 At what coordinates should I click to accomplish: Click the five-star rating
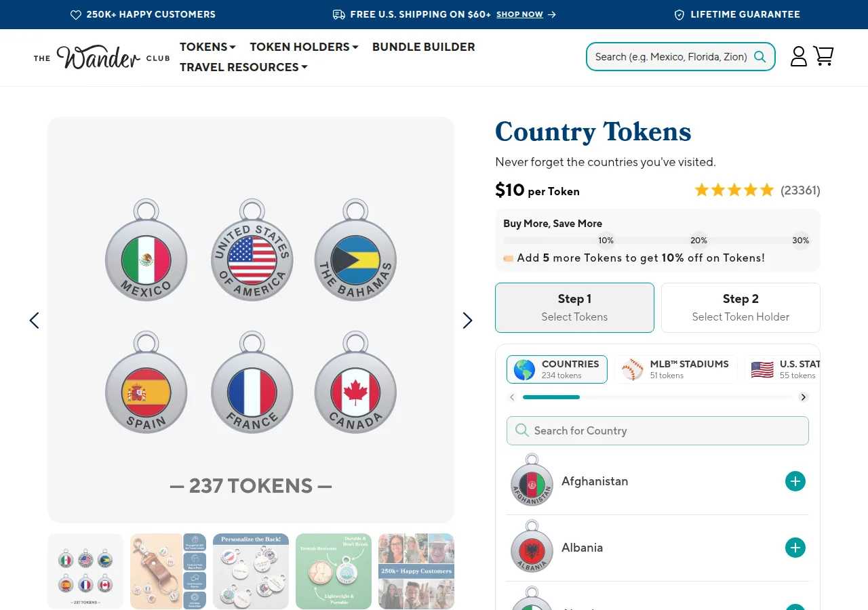pyautogui.click(x=734, y=190)
